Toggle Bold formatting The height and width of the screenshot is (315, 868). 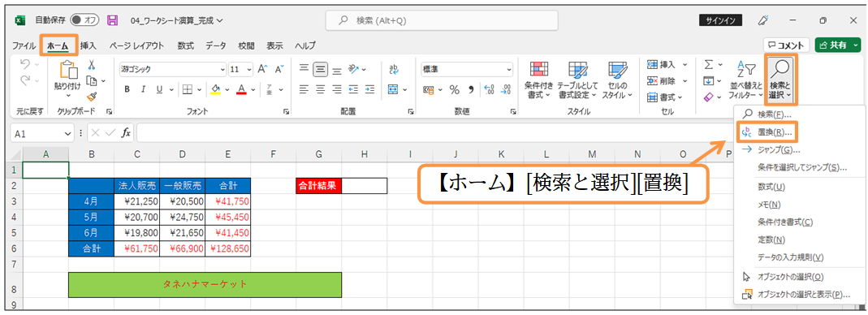(x=127, y=89)
